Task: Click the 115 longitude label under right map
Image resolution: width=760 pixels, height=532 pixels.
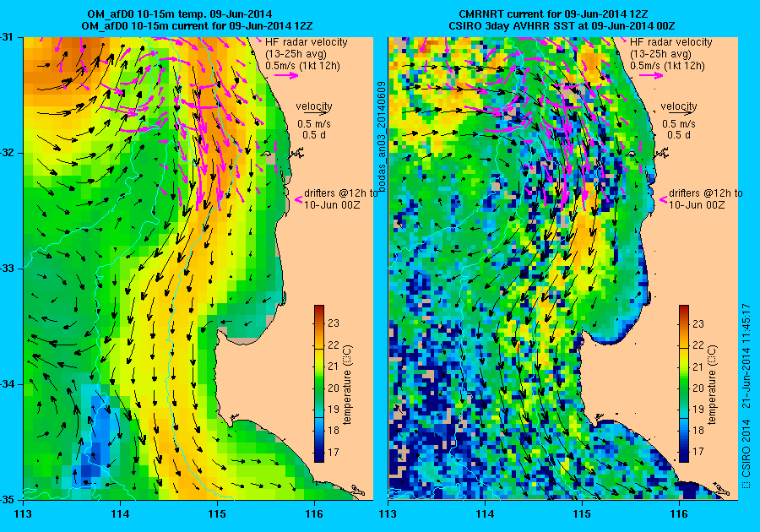Action: pos(582,513)
